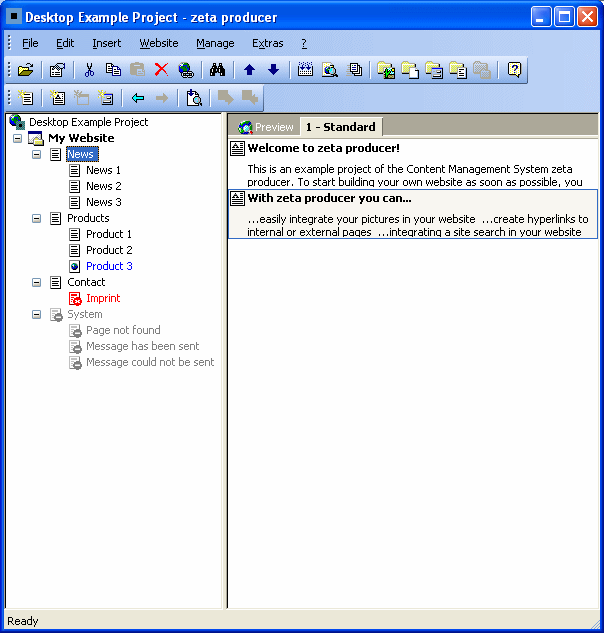Collapse the Contact tree node

coord(36,283)
